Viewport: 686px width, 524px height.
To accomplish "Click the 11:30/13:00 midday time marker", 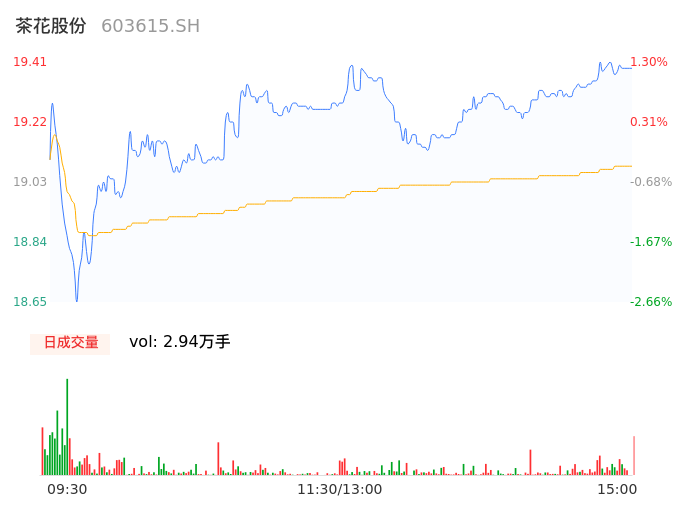I will tap(339, 489).
